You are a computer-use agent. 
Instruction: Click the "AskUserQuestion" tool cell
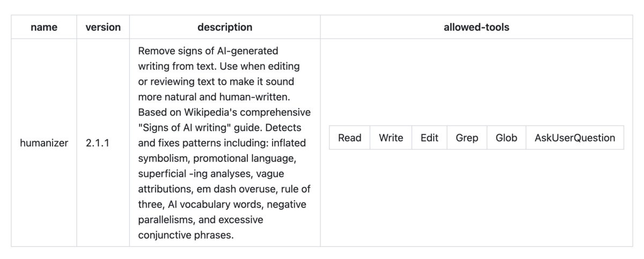coord(575,138)
